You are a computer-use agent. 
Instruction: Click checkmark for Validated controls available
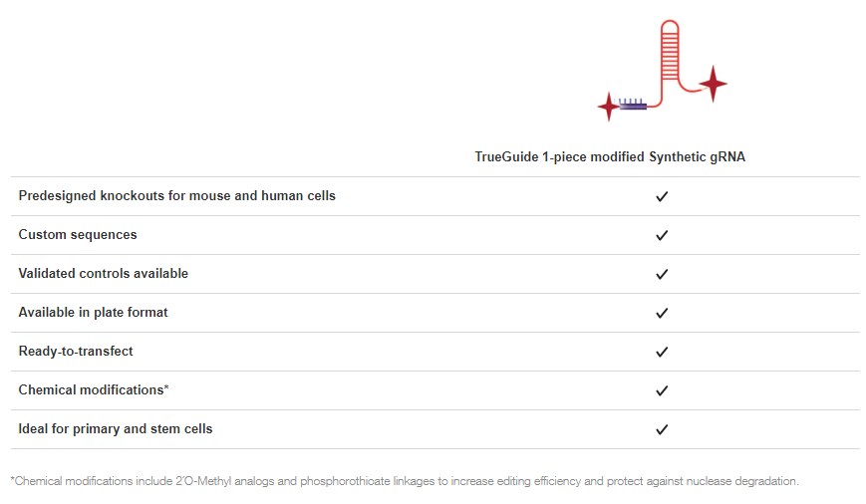661,275
